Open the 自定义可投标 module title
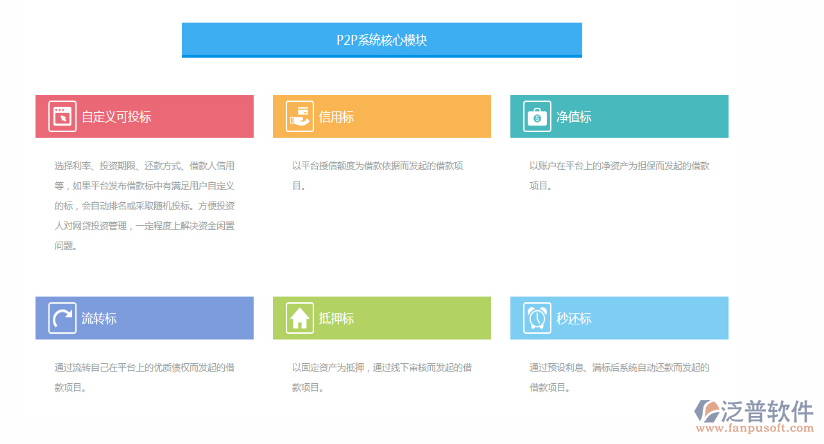 [x=116, y=117]
